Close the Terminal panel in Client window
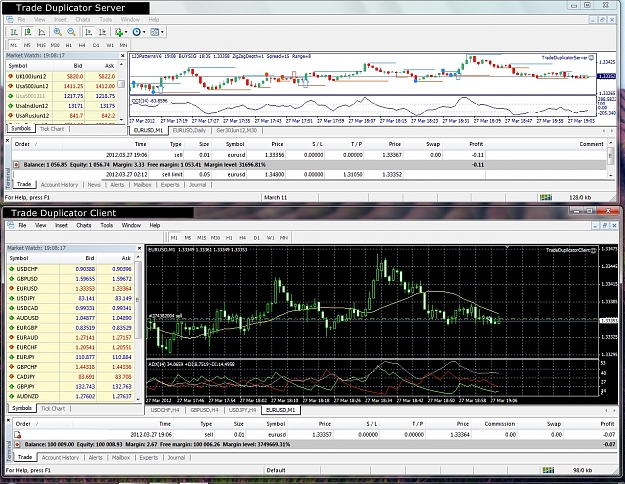The image size is (625, 484). pyautogui.click(x=8, y=420)
